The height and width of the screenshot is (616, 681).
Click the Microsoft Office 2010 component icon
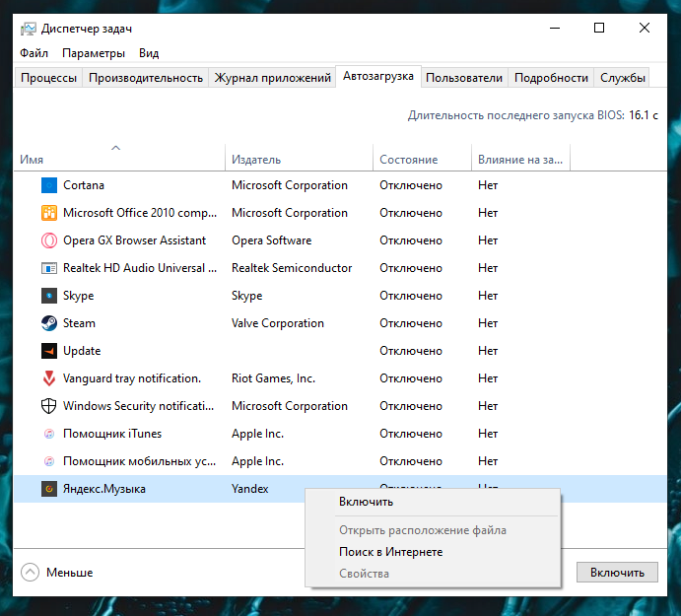(x=49, y=213)
